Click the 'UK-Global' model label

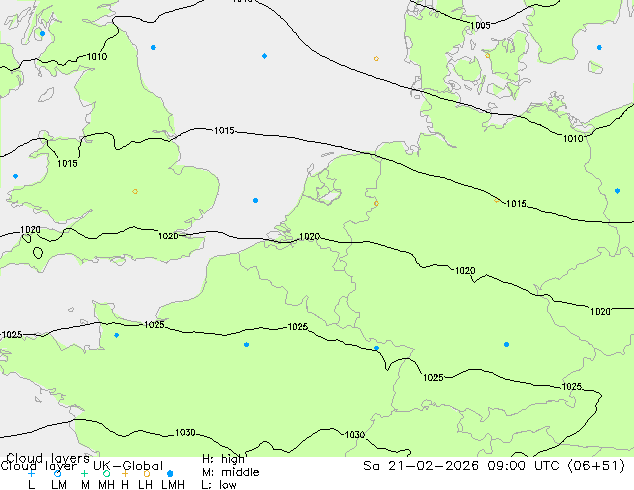128,466
